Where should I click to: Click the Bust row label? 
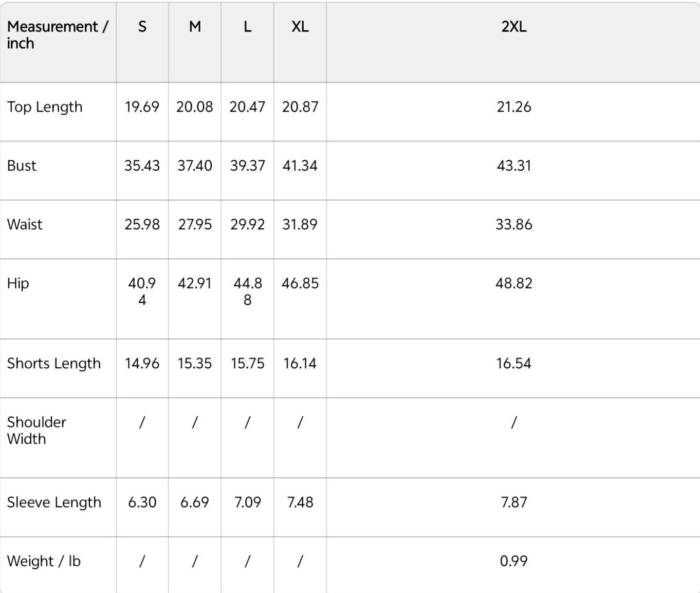[x=22, y=166]
